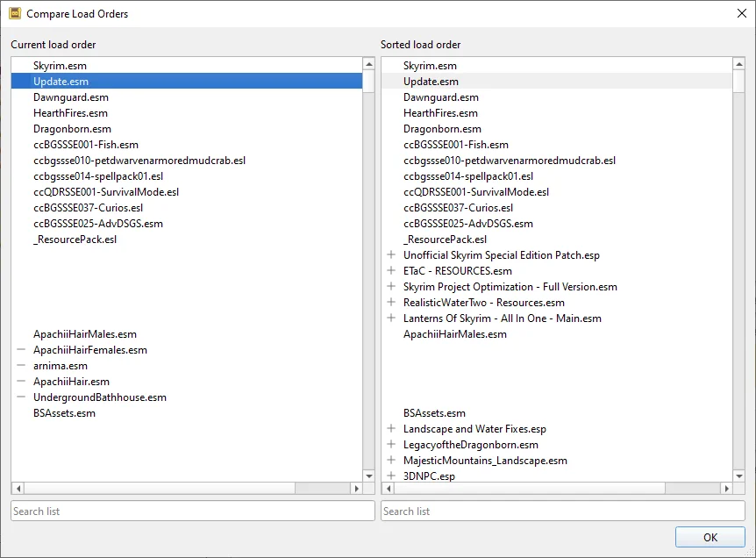This screenshot has width=756, height=558.
Task: Select ApachiiHairMales.esm in the current load order
Action: pyautogui.click(x=187, y=333)
